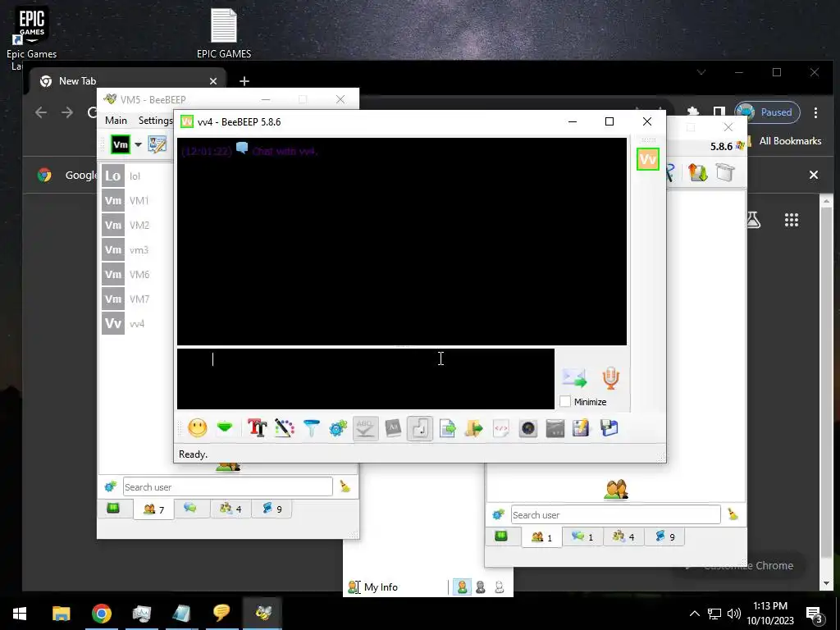Click the gear icon beside VM5 search
Viewport: 840px width, 630px height.
coord(111,486)
